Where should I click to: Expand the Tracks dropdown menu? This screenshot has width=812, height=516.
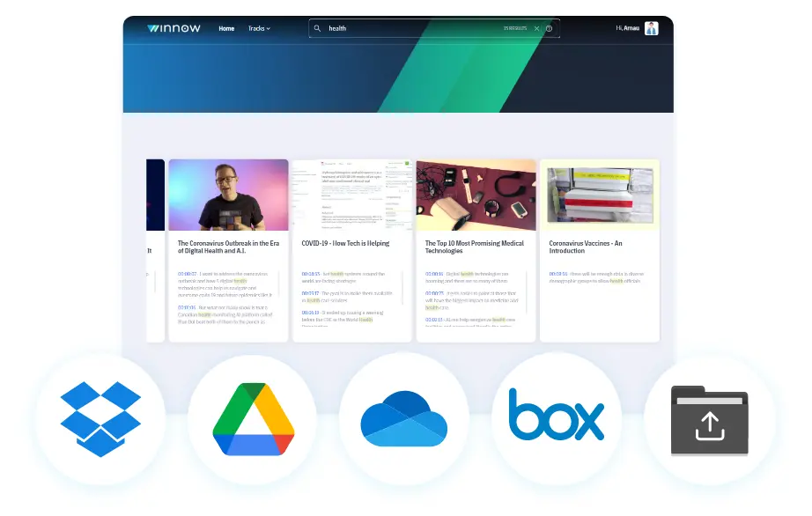[259, 28]
